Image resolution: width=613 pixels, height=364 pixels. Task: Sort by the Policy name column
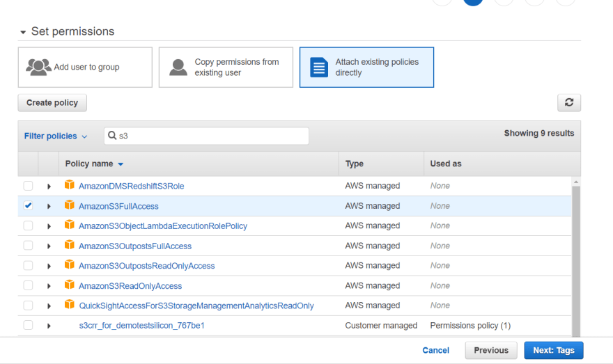pos(94,164)
